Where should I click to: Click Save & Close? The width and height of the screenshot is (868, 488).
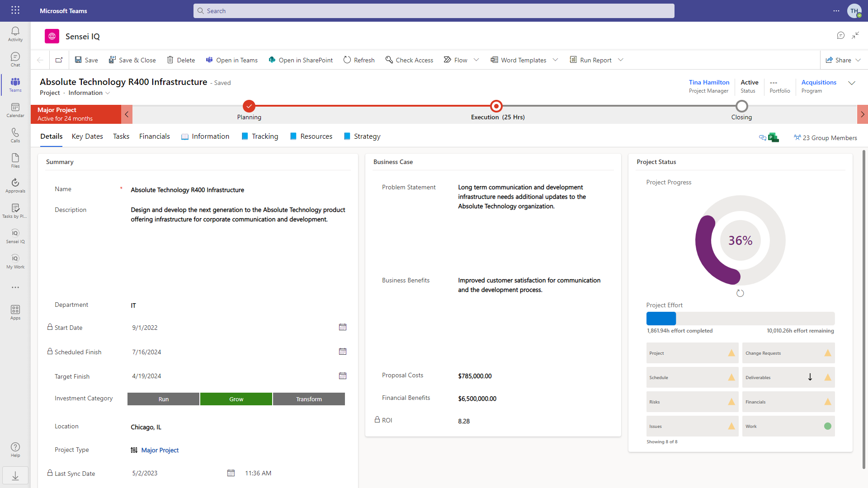click(132, 60)
